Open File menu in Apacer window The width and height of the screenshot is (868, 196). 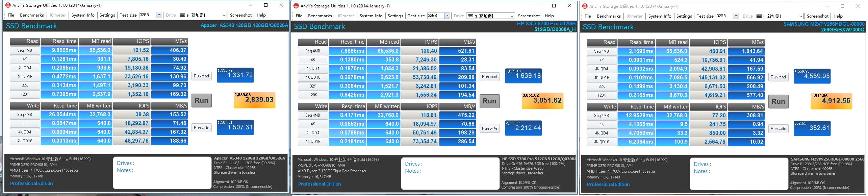11,15
